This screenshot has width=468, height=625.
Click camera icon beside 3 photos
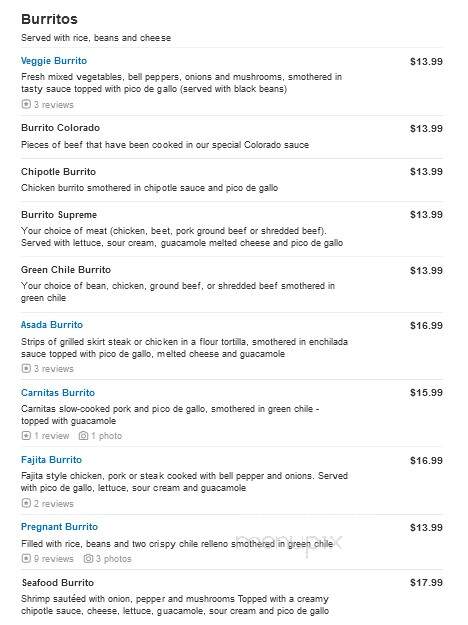[x=88, y=558]
